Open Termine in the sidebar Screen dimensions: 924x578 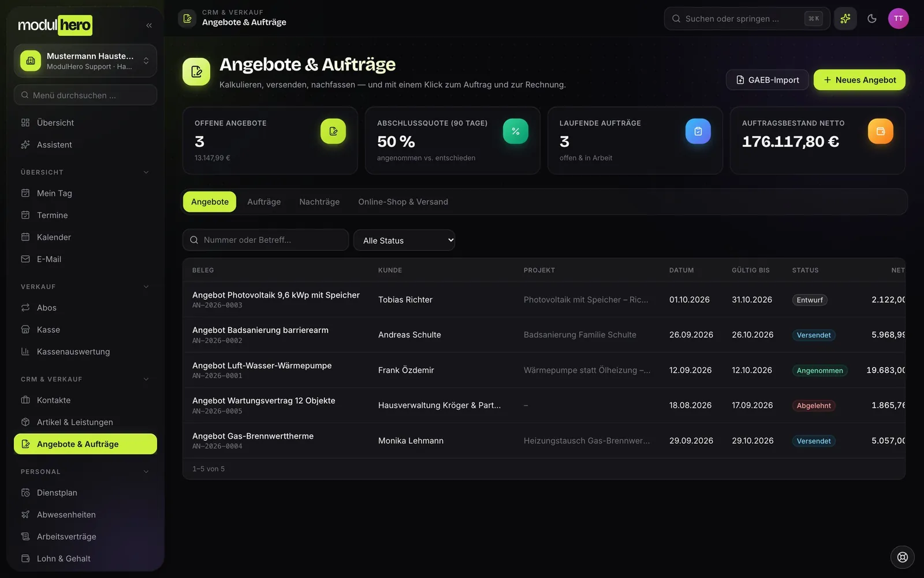pyautogui.click(x=85, y=215)
